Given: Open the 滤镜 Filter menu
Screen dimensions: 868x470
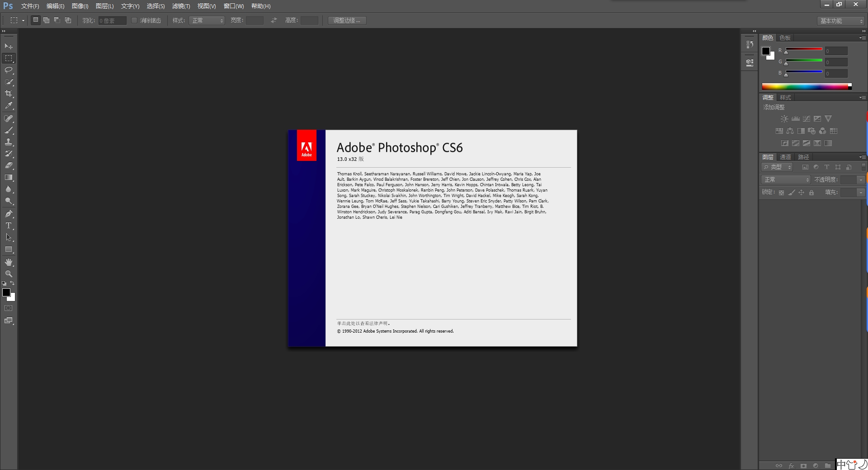Looking at the screenshot, I should pos(180,6).
